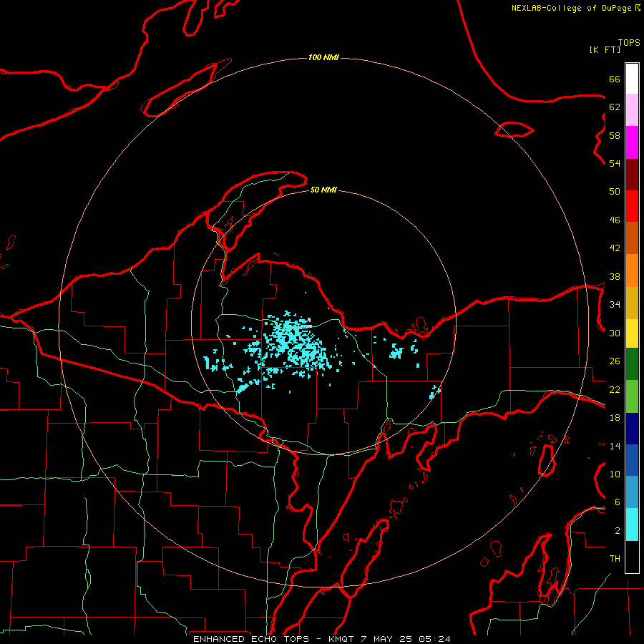
Task: Click the 100 NMI range ring label
Action: (323, 57)
